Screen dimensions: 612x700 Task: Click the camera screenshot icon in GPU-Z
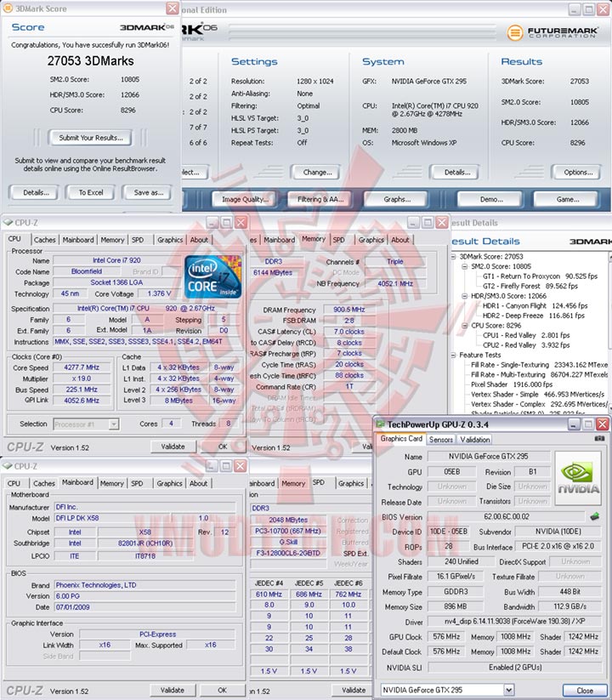point(599,439)
